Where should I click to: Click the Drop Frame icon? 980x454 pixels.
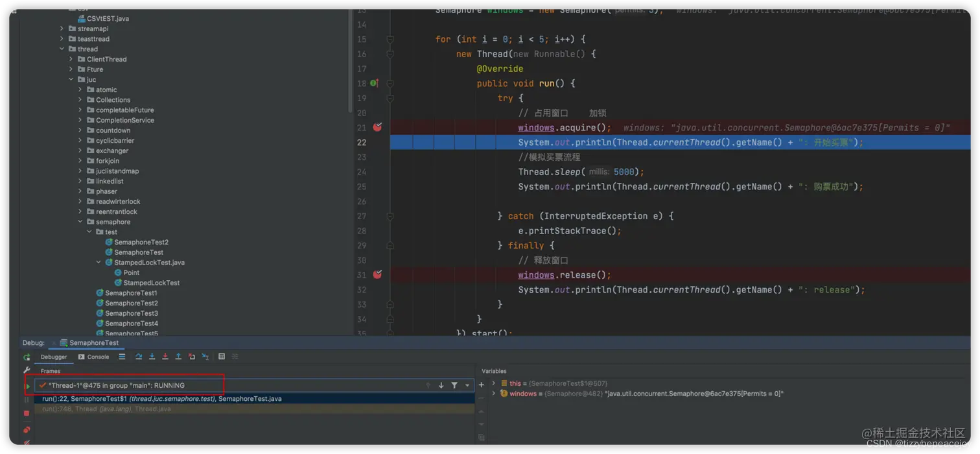[192, 357]
